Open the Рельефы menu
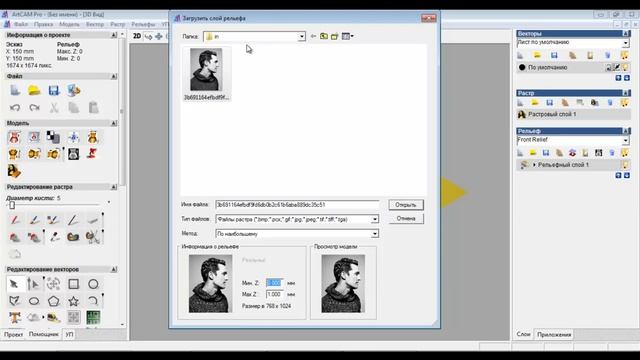 coord(143,24)
